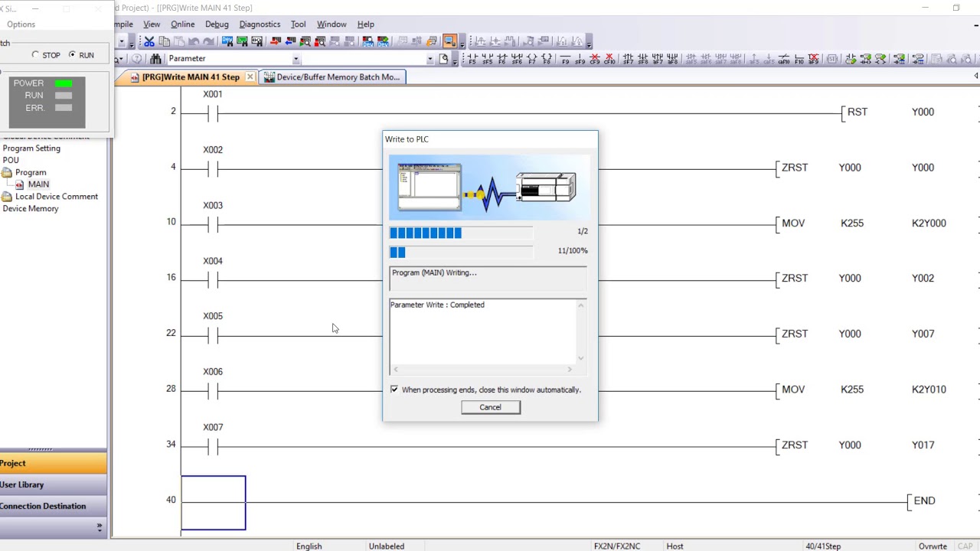Screen dimensions: 980x551
Task: Click log box scroll down arrow
Action: pos(581,358)
